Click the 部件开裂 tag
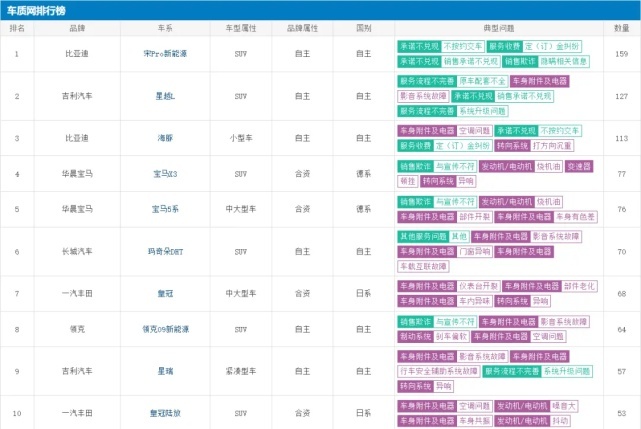The image size is (641, 429). (x=474, y=217)
